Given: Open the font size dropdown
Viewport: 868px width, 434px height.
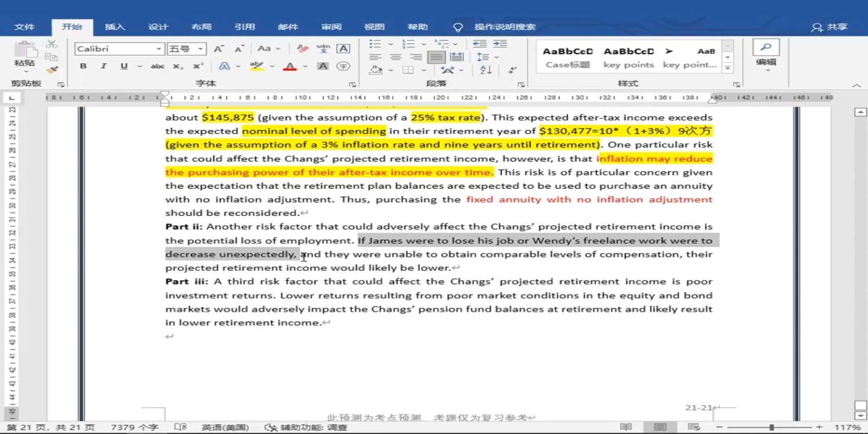Looking at the screenshot, I should click(x=200, y=49).
